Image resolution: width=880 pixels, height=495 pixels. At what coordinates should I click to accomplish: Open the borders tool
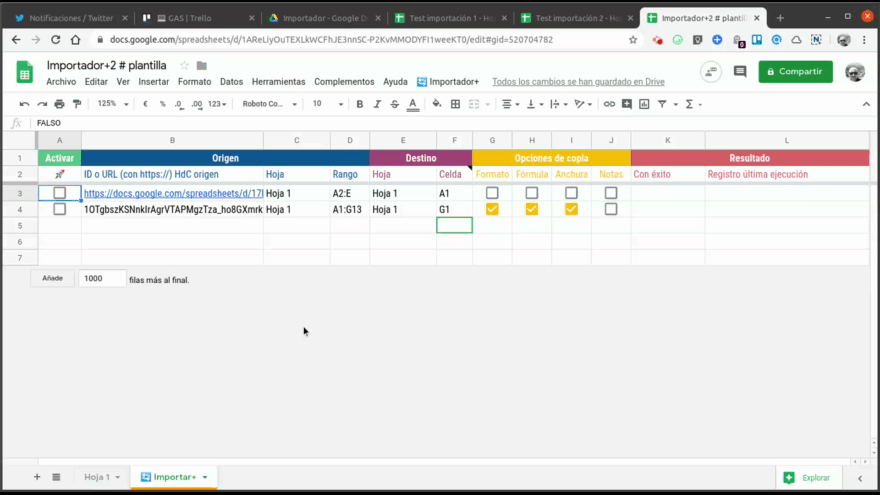[455, 104]
